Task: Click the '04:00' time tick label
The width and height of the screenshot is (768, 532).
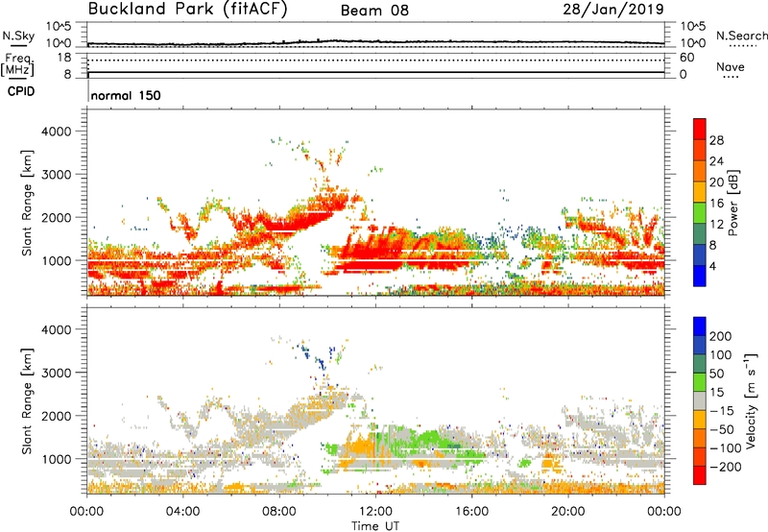Action: 183,512
